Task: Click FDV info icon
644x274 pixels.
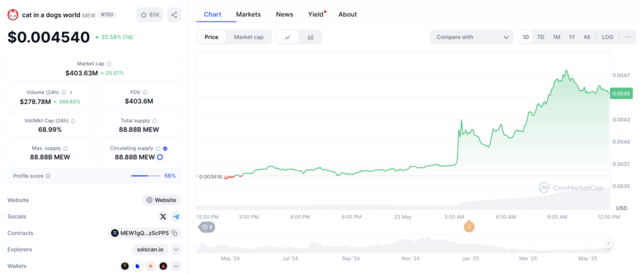Action: 145,93
